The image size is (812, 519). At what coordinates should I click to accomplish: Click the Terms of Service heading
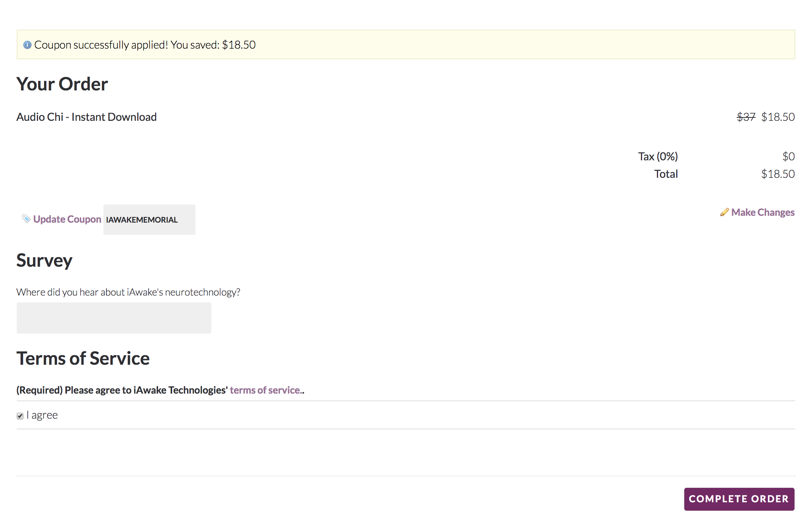83,358
